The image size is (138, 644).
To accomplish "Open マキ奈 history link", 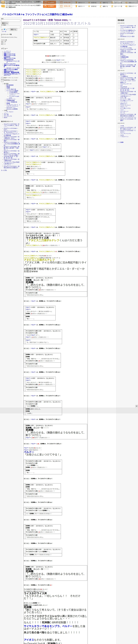I will [122, 126].
